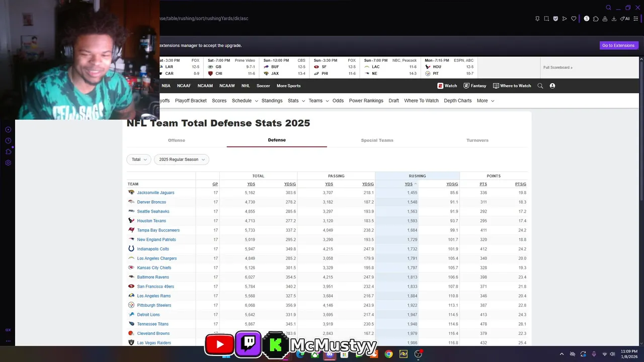Click the taskbar Wi-Fi network icon
This screenshot has width=644, height=362.
(604, 354)
